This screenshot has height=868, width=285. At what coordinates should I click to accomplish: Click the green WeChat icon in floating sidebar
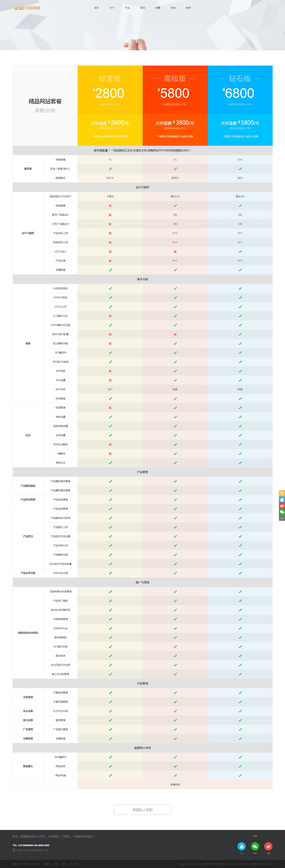(282, 512)
